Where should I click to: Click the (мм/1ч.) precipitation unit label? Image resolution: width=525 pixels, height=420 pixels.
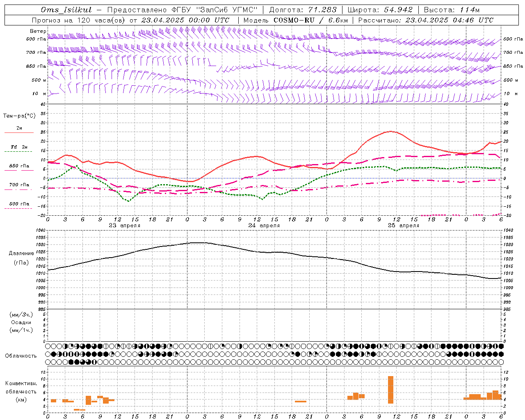pyautogui.click(x=21, y=330)
